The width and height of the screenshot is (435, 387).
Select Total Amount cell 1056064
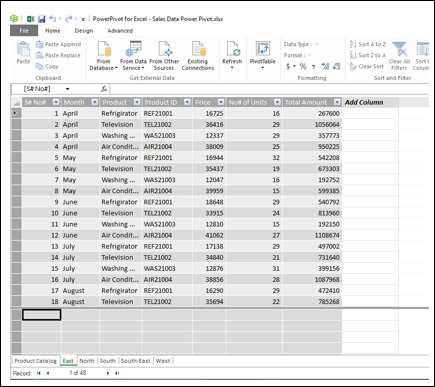coord(312,124)
